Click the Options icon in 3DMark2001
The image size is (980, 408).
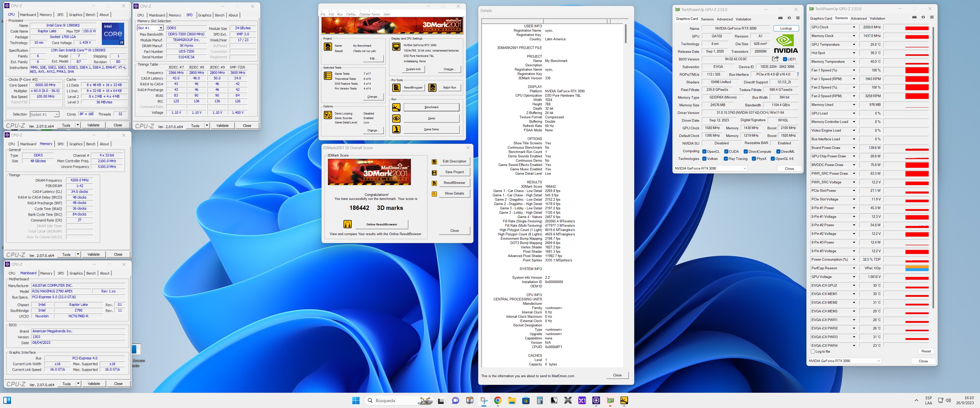(327, 115)
